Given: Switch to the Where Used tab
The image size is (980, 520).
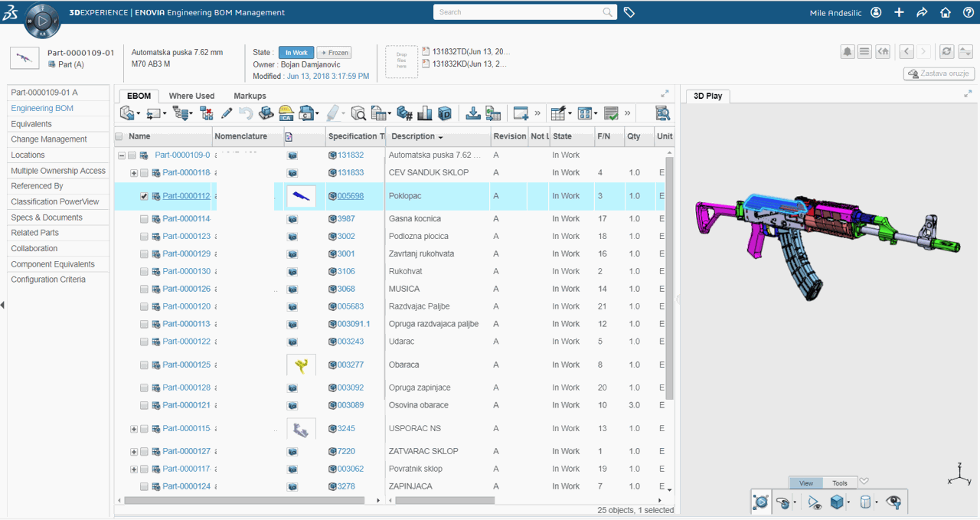Looking at the screenshot, I should point(192,96).
